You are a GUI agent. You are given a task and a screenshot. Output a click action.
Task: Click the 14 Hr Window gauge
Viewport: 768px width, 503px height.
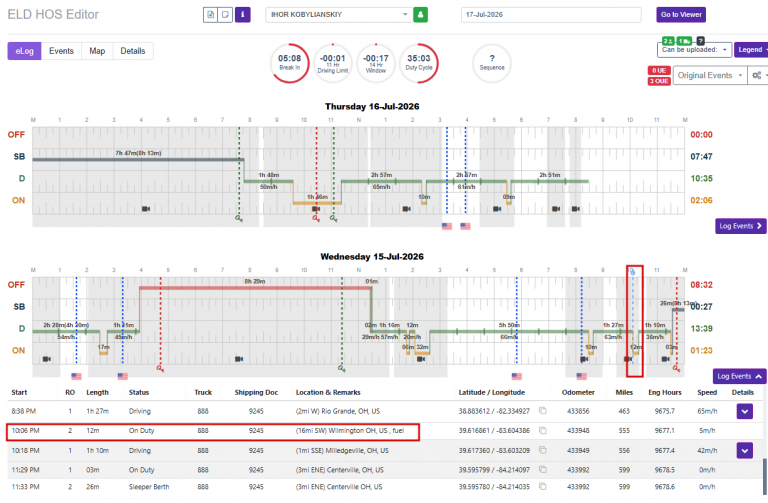(376, 63)
